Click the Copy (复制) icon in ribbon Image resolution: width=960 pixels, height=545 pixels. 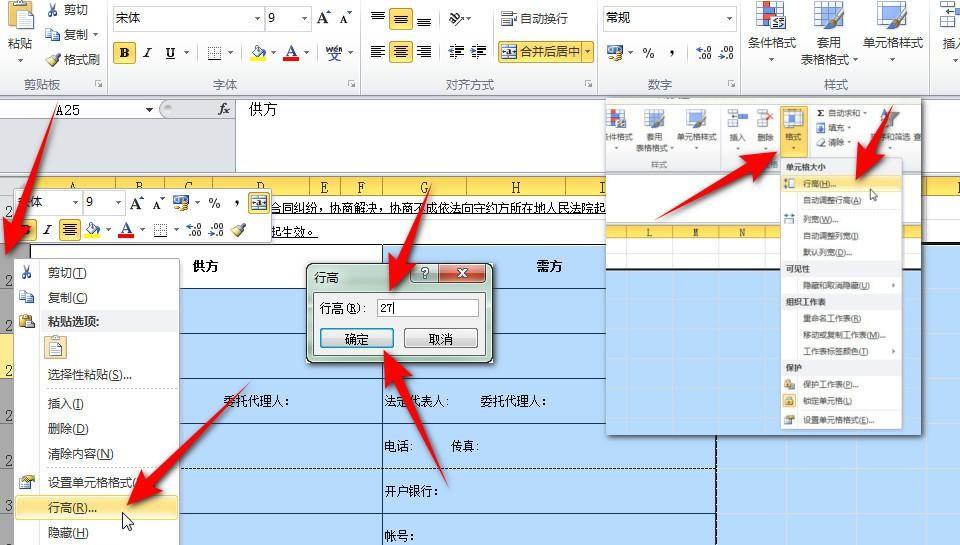[53, 34]
